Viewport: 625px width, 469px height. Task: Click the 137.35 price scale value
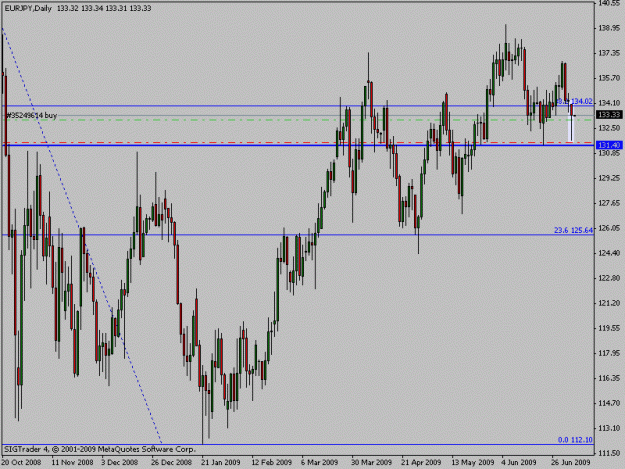click(609, 53)
